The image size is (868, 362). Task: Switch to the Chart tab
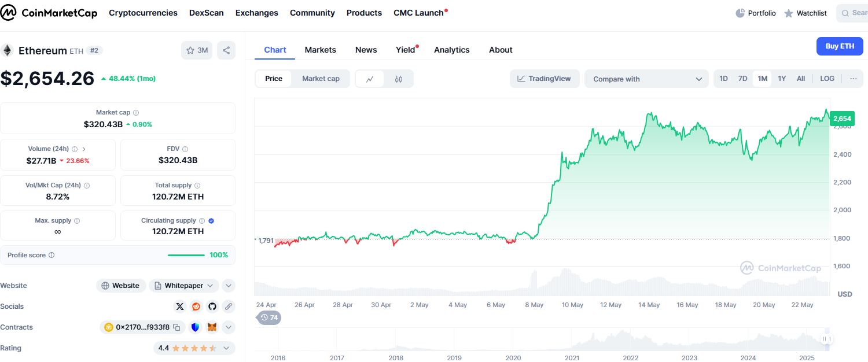tap(275, 50)
